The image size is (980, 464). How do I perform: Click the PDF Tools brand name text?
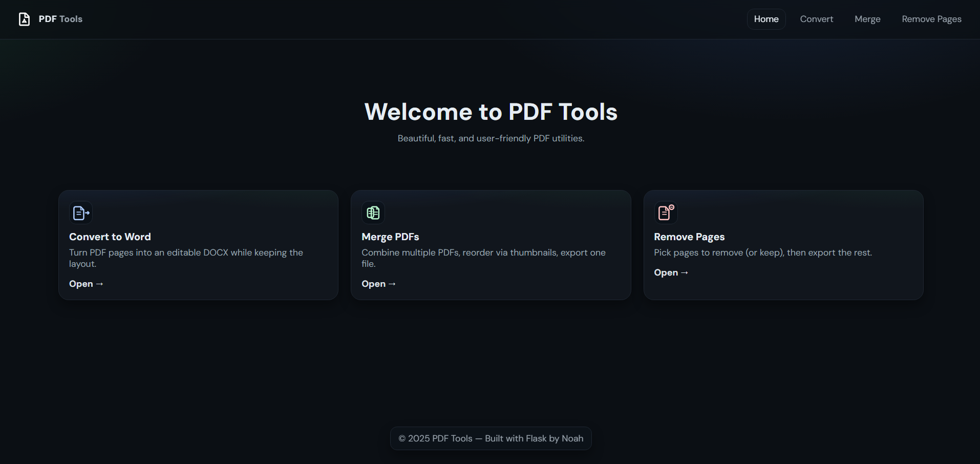point(60,19)
